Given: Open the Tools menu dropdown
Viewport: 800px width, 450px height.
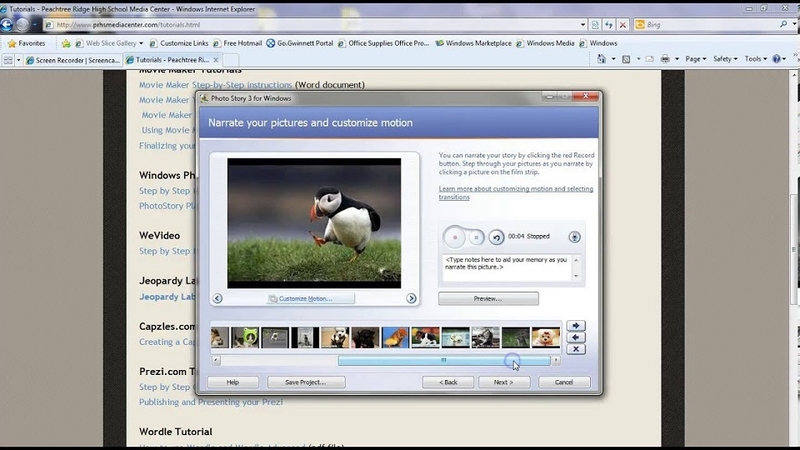Looking at the screenshot, I should point(756,59).
